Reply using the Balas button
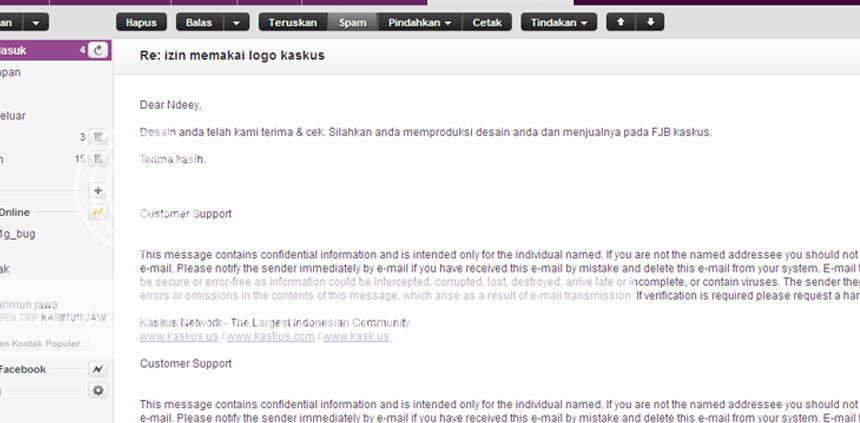Viewport: 860px width, 423px height. pos(200,22)
